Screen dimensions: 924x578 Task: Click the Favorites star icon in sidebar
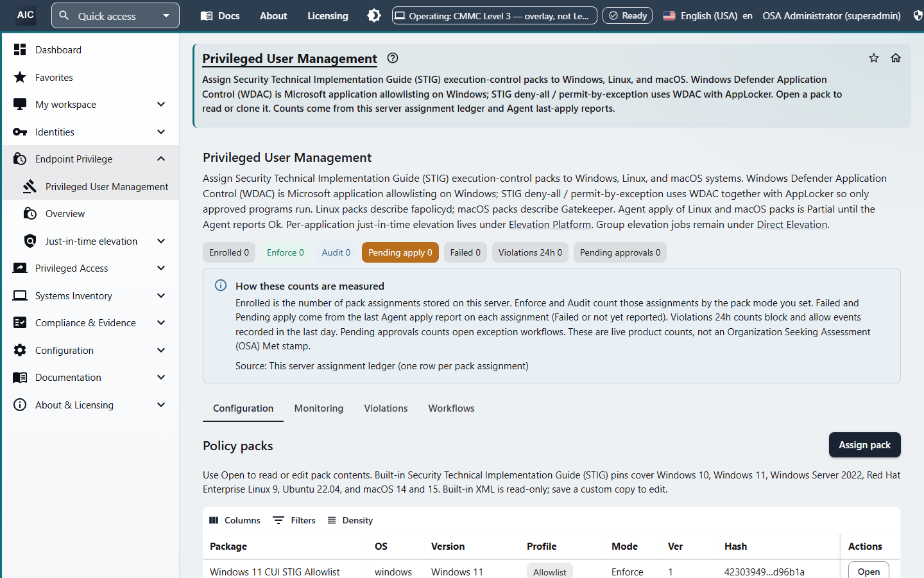pyautogui.click(x=20, y=77)
